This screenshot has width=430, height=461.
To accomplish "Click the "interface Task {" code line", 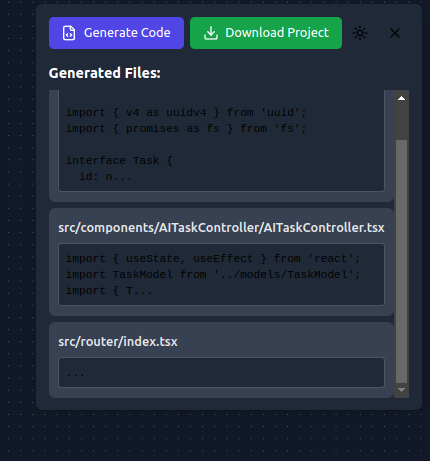I will pyautogui.click(x=119, y=161).
